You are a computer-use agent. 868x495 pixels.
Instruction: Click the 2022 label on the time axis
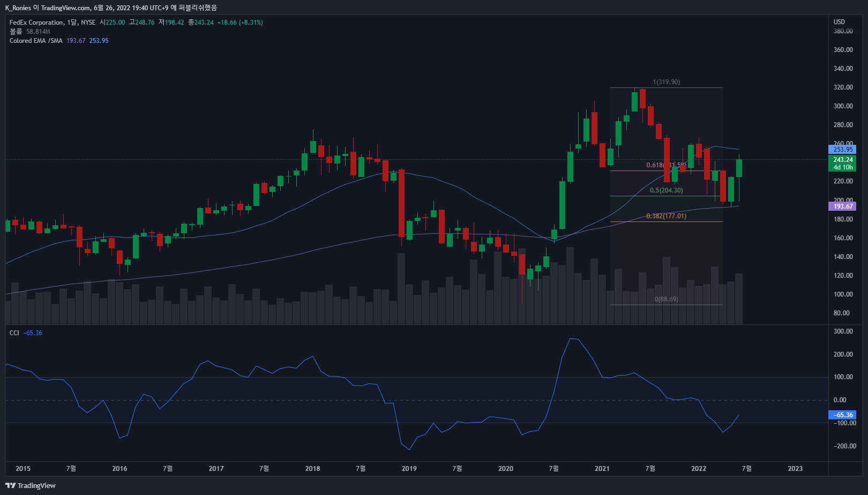[699, 469]
